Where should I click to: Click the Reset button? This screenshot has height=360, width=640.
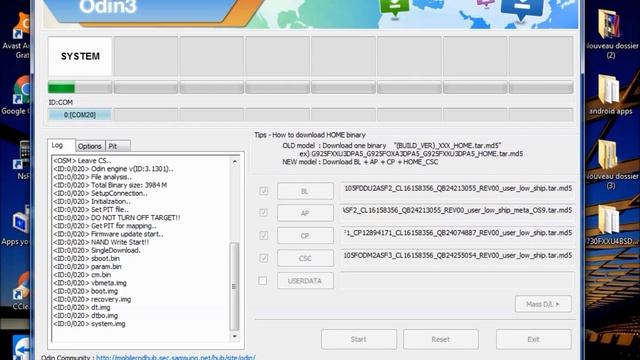[x=441, y=339]
